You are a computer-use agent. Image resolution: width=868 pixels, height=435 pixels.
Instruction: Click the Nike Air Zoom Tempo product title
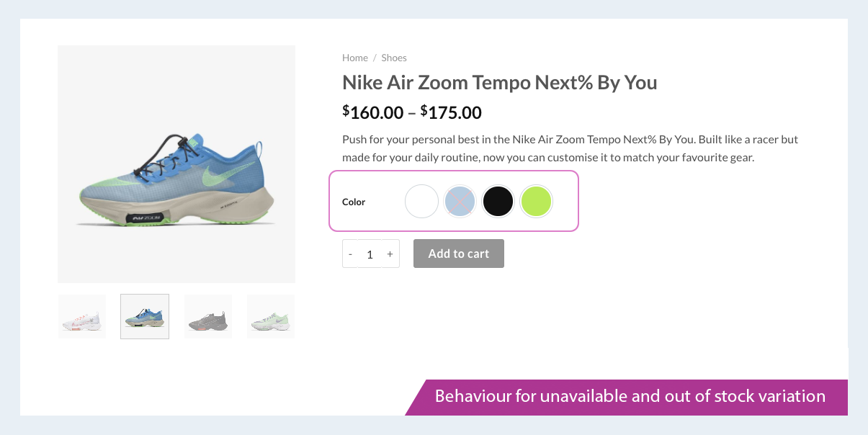coord(499,82)
